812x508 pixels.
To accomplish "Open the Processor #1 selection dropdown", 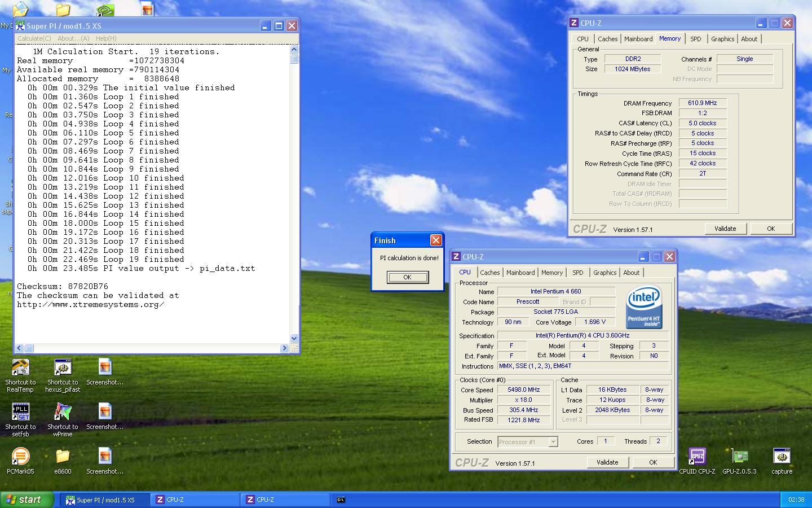I will click(553, 442).
